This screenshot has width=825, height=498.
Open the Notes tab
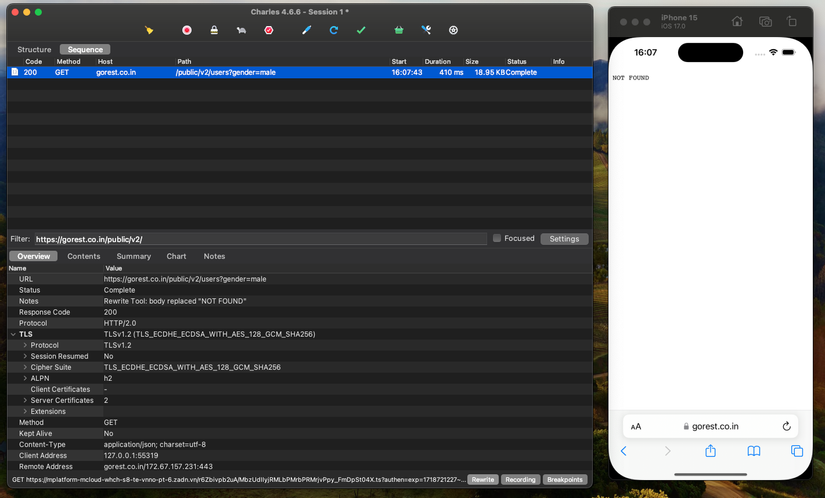(214, 256)
